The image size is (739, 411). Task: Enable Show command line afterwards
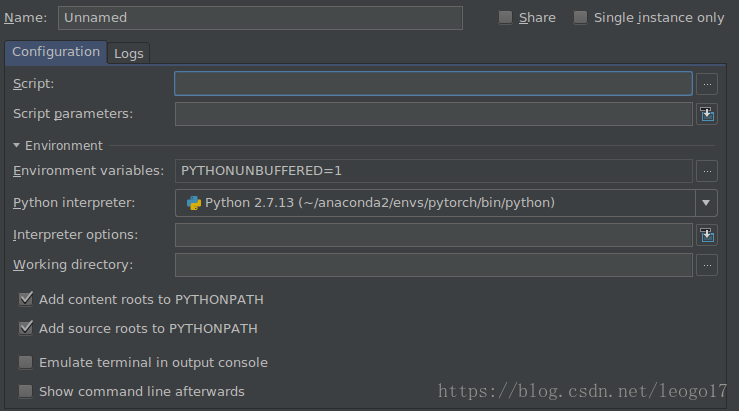coord(25,391)
